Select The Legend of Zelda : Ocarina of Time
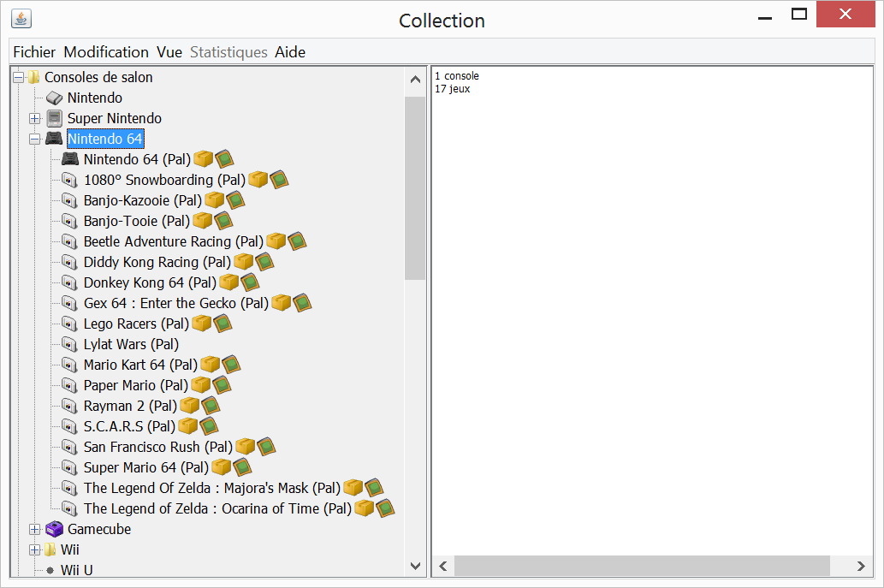This screenshot has width=884, height=588. (217, 508)
